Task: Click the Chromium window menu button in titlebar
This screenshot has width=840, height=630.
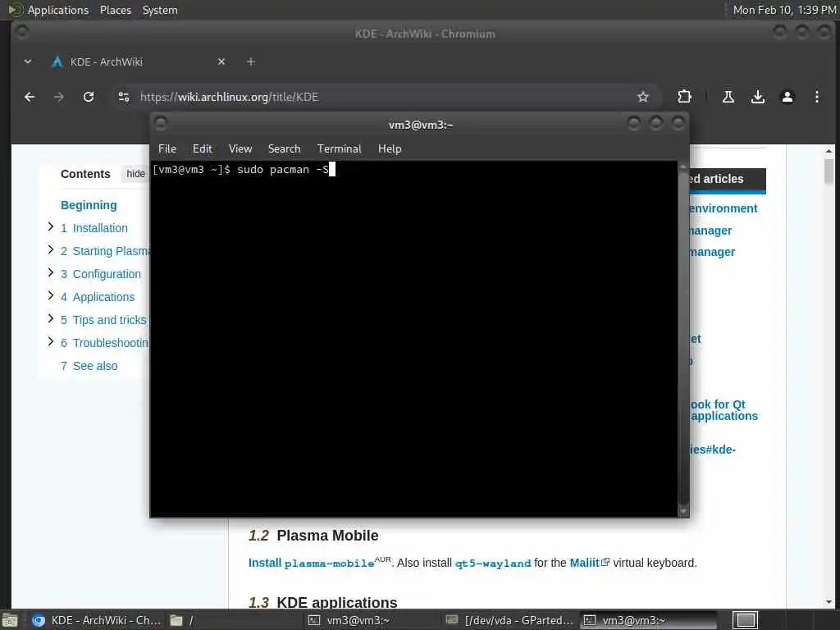Action: tap(22, 32)
